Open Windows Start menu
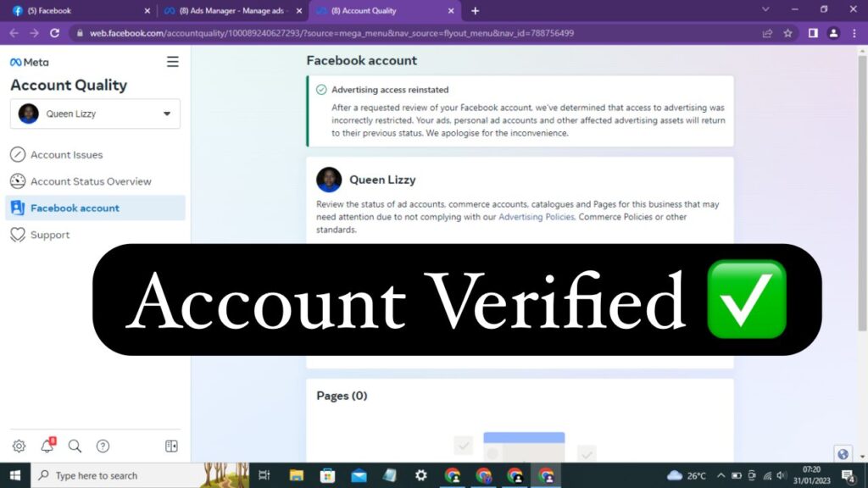 [x=15, y=475]
